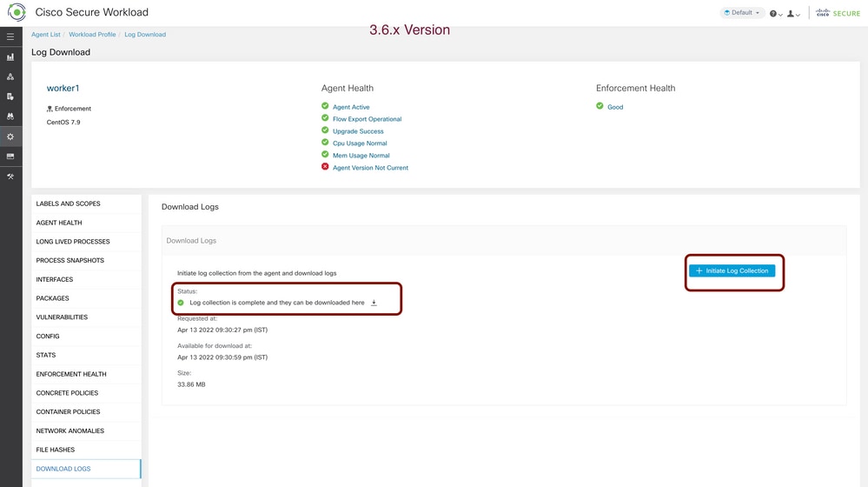Open the Config tab
The width and height of the screenshot is (868, 487).
86,337
